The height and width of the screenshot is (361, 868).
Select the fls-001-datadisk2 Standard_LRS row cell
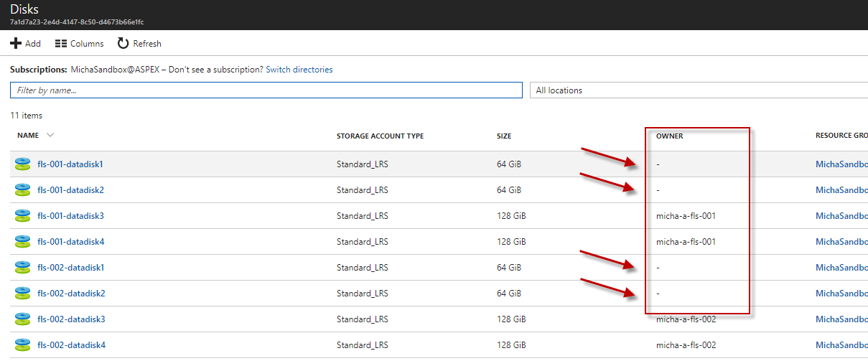coord(363,190)
